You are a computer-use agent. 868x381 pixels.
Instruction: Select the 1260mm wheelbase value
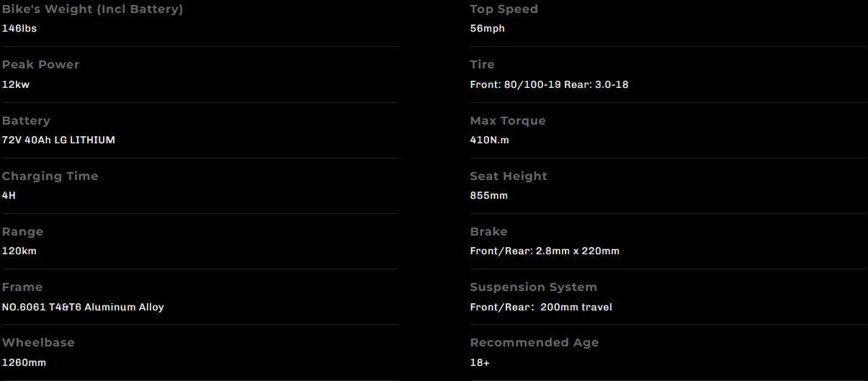click(x=24, y=362)
